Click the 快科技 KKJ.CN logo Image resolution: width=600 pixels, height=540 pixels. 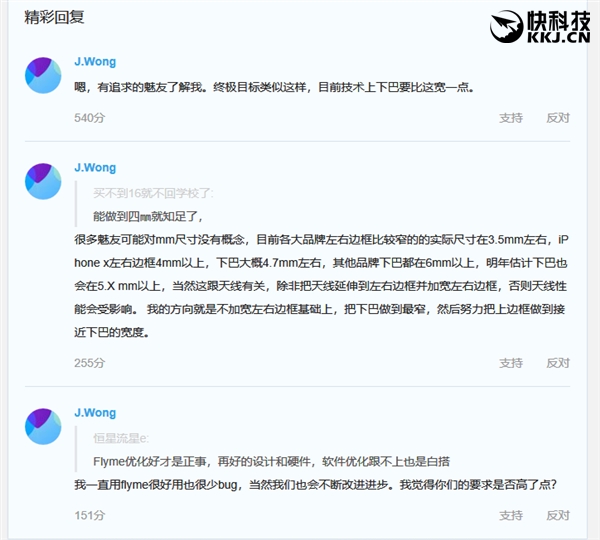[x=540, y=26]
